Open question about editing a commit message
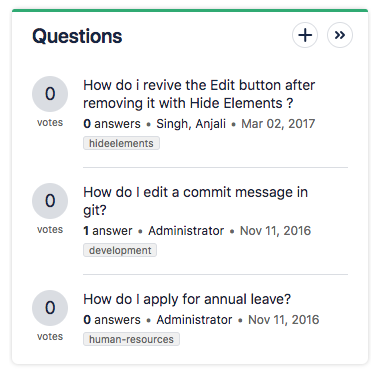Screen dimensions: 385x377 click(195, 201)
